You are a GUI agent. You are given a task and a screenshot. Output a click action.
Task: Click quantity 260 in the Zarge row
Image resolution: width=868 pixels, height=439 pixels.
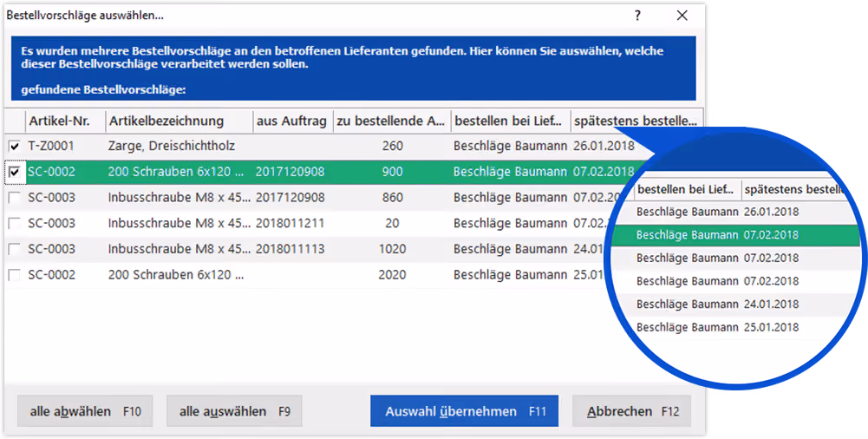[x=393, y=146]
